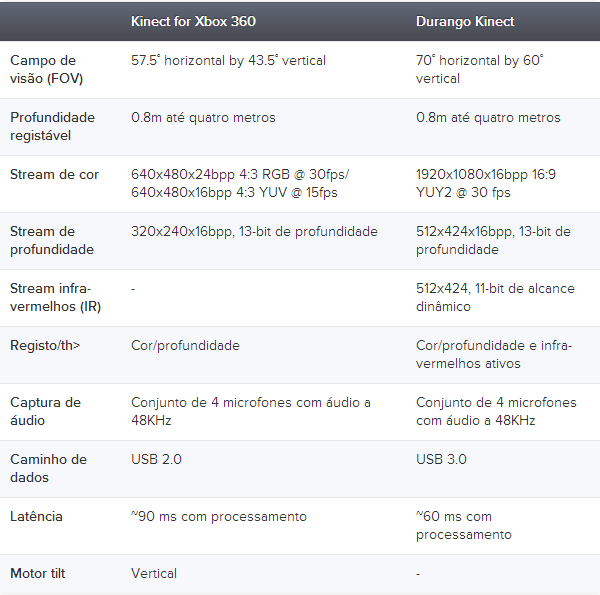Select the Campo de visão (FOV) row label
The height and width of the screenshot is (595, 600).
coord(47,69)
